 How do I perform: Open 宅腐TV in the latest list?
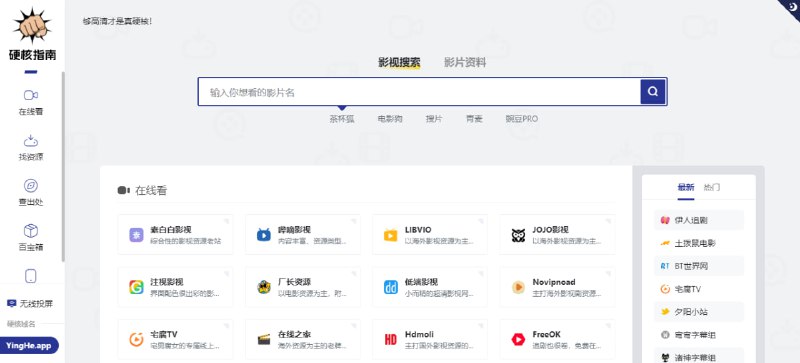click(x=698, y=289)
